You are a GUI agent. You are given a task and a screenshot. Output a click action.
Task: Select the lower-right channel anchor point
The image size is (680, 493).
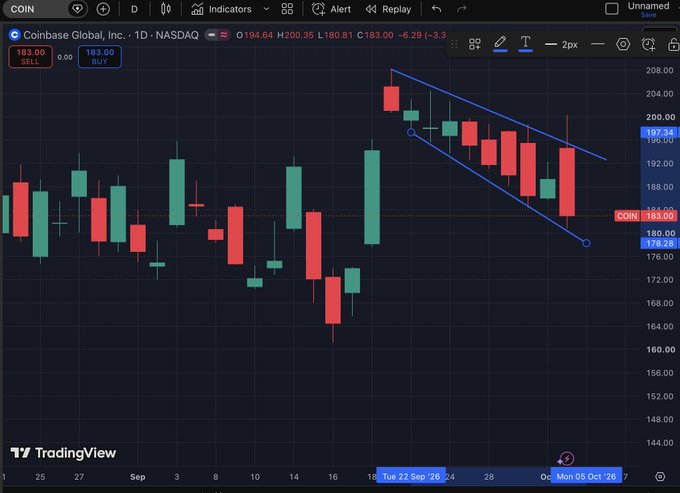tap(586, 243)
